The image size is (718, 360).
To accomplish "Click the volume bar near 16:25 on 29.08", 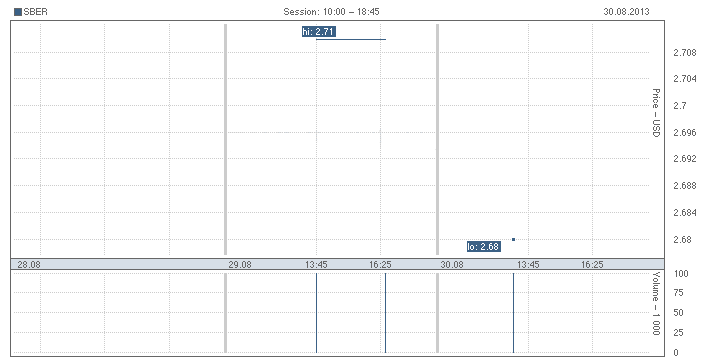I will coord(385,313).
